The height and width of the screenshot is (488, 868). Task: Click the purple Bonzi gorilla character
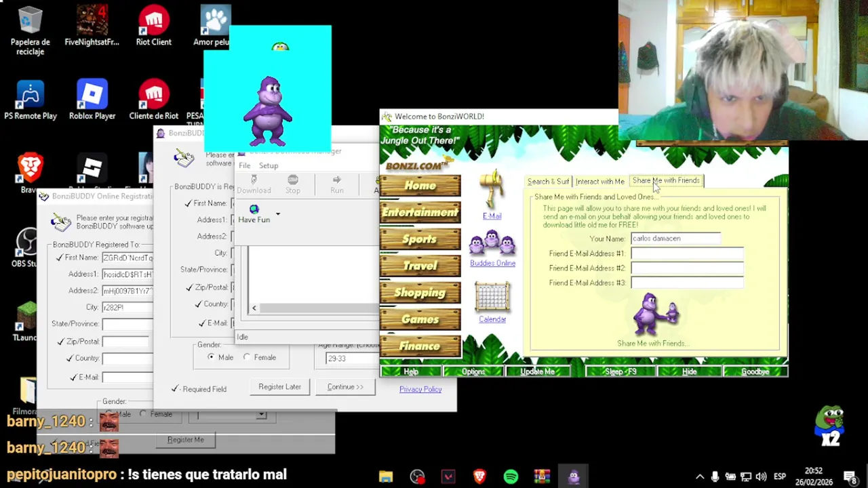(269, 110)
